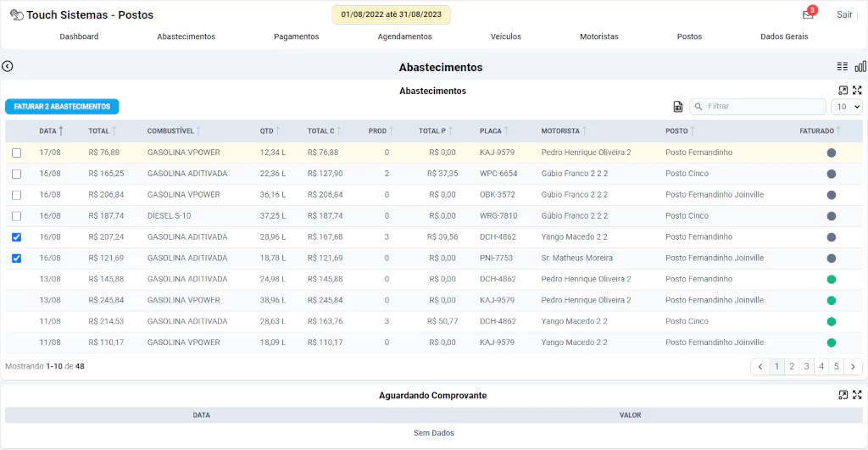
Task: Click the Sair logout button
Action: point(844,15)
